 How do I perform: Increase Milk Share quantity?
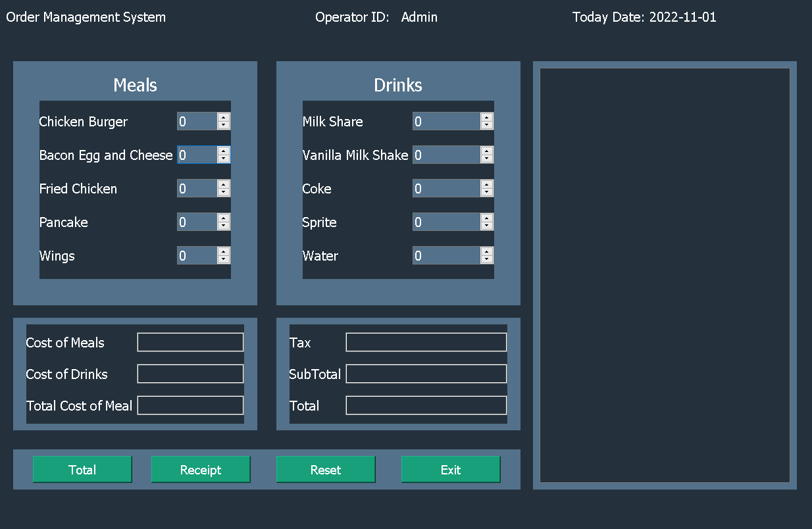pos(486,118)
